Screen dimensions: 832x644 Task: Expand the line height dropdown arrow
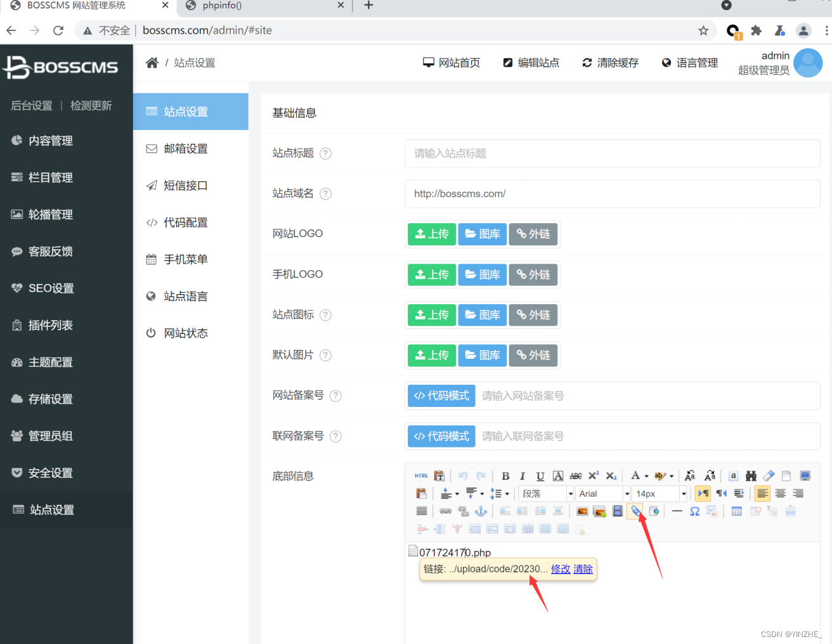pyautogui.click(x=507, y=494)
